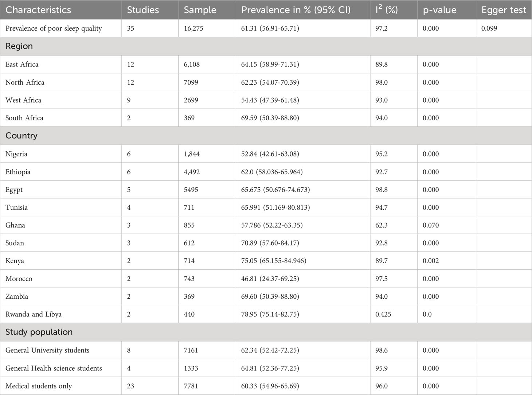Click the 'Country' section heading
The image size is (532, 395).
(21, 136)
